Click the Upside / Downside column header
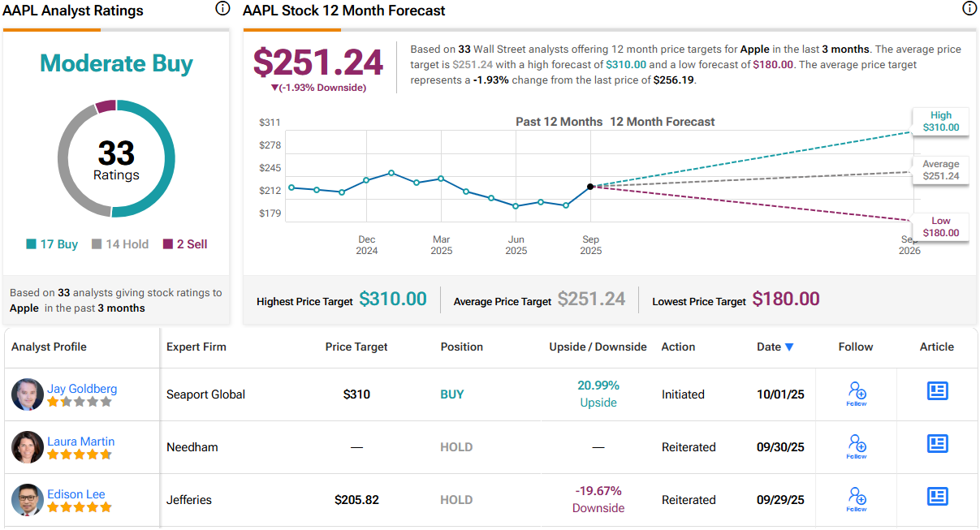 [x=598, y=347]
